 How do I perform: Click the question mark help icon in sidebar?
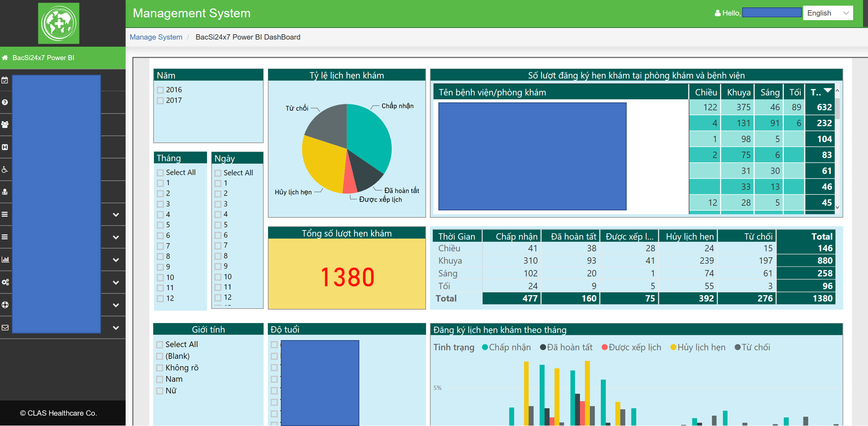[x=5, y=102]
